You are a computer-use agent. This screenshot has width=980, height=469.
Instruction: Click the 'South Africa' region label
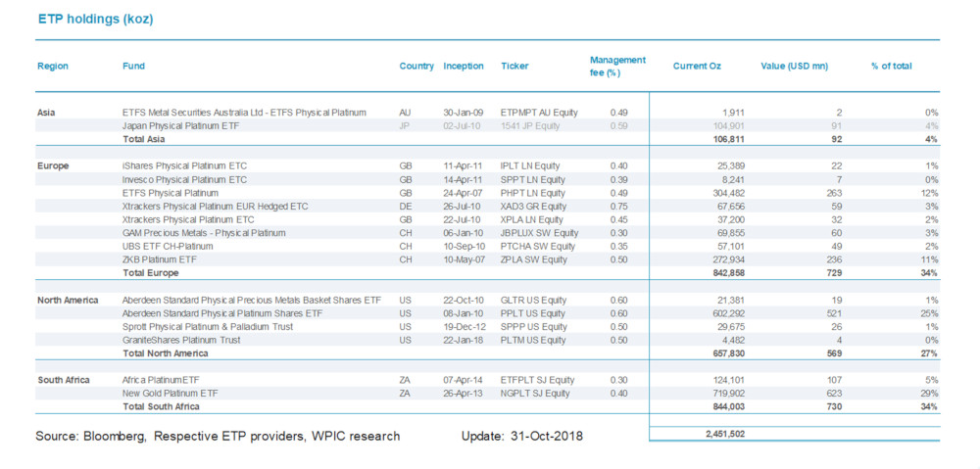[x=64, y=380]
